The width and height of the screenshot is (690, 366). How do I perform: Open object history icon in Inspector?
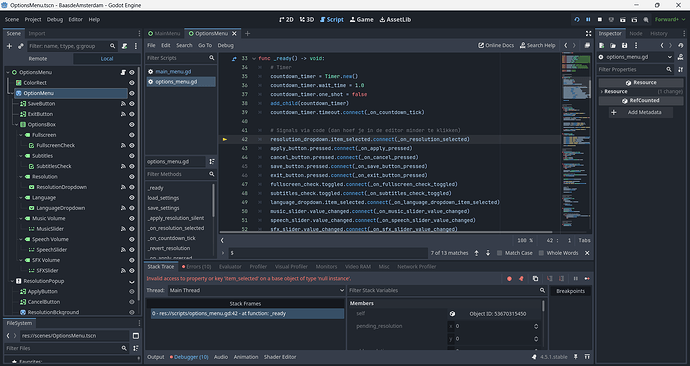pos(681,45)
